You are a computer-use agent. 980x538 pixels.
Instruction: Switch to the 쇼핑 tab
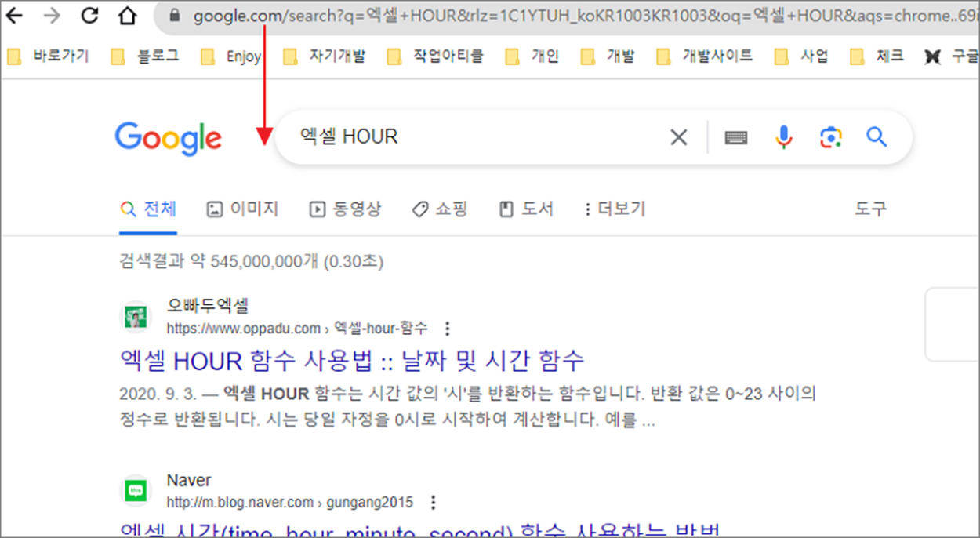click(x=440, y=209)
